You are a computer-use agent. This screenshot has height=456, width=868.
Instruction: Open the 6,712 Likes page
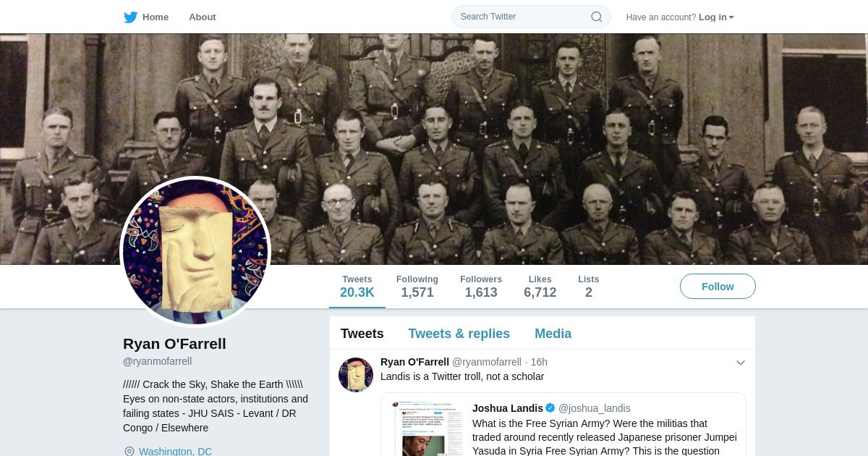(540, 287)
